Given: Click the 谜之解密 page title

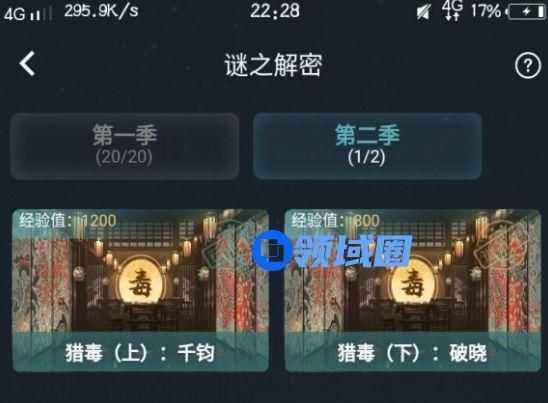Looking at the screenshot, I should (273, 65).
